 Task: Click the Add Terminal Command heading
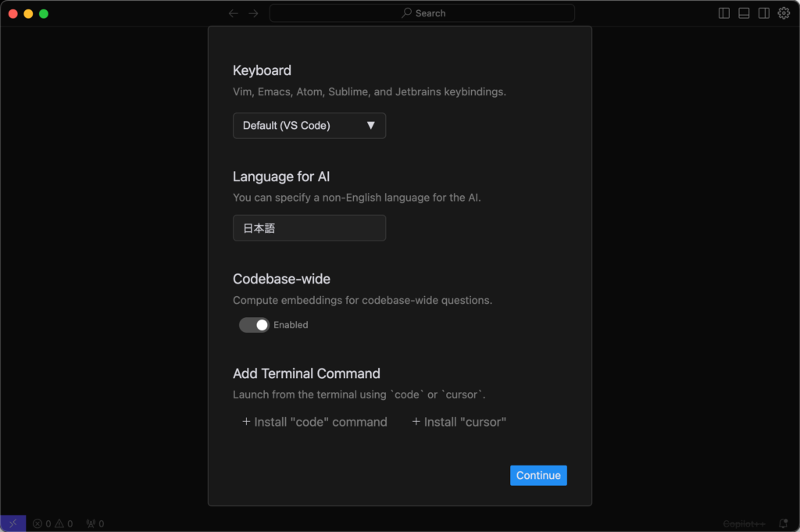tap(306, 373)
